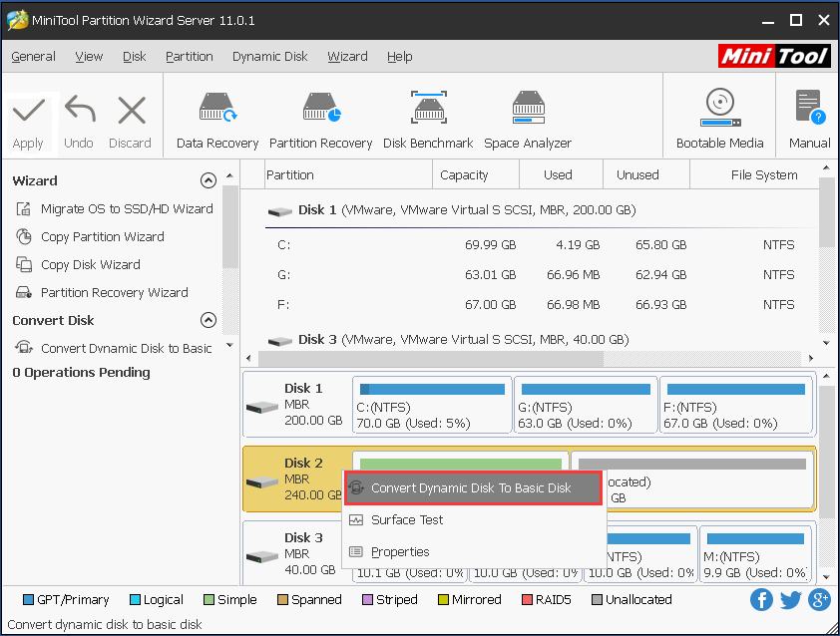Click the 65.80 GB unused value of C:
This screenshot has height=636, width=840.
click(660, 244)
